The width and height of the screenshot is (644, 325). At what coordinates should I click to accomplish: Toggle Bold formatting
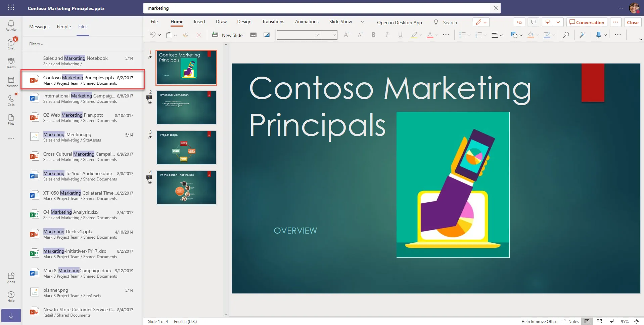[373, 35]
